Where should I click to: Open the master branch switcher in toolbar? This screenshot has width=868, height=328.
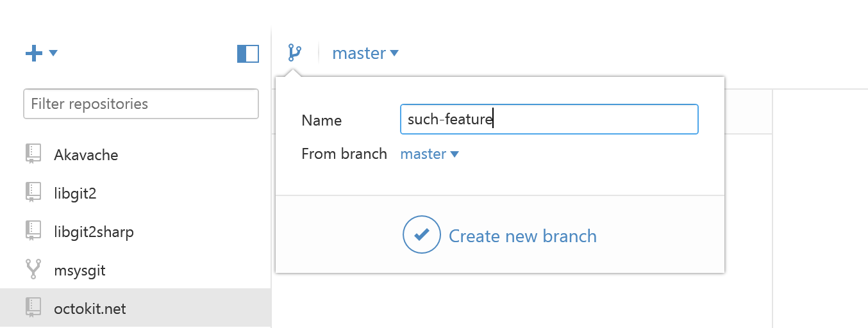(x=365, y=53)
